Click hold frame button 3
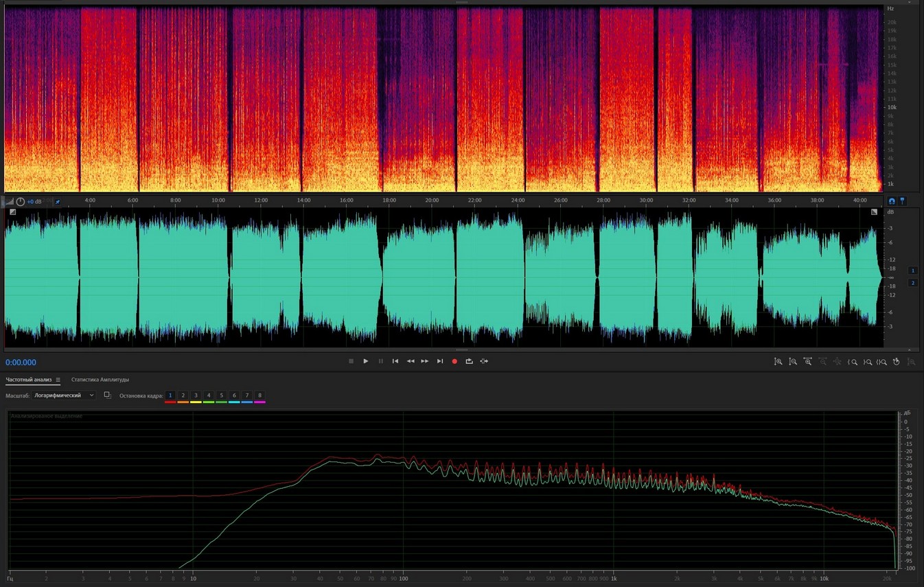The height and width of the screenshot is (587, 924). [x=196, y=395]
